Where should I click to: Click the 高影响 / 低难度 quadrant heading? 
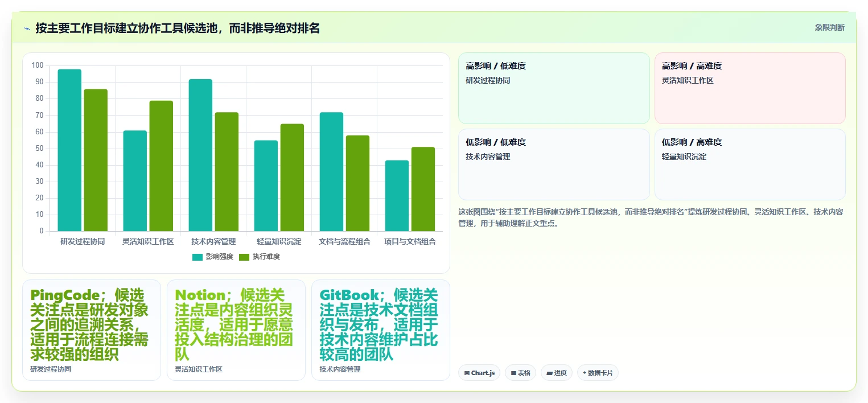pyautogui.click(x=496, y=66)
